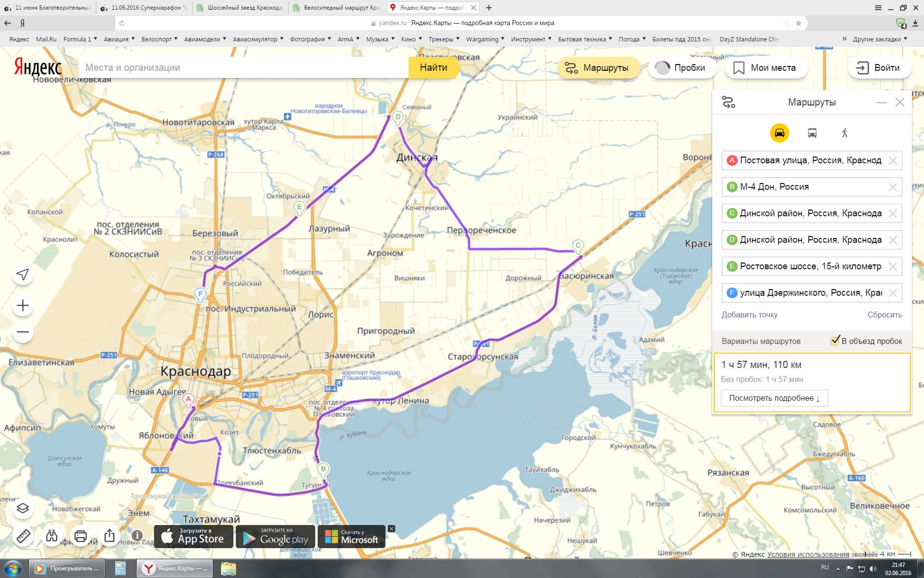Screen dimensions: 924x578
Task: Click the Добавить точку link
Action: pos(749,315)
